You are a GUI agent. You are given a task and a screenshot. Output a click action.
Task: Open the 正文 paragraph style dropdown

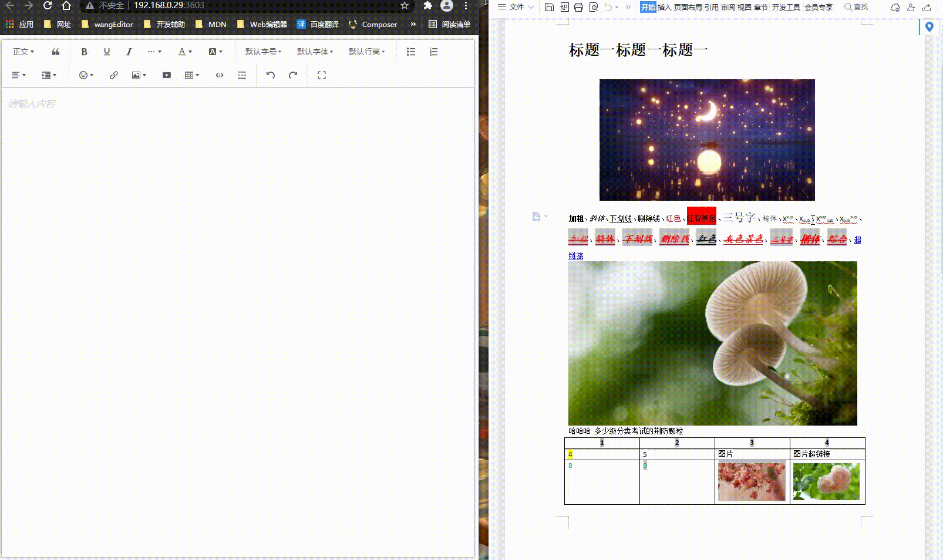22,52
